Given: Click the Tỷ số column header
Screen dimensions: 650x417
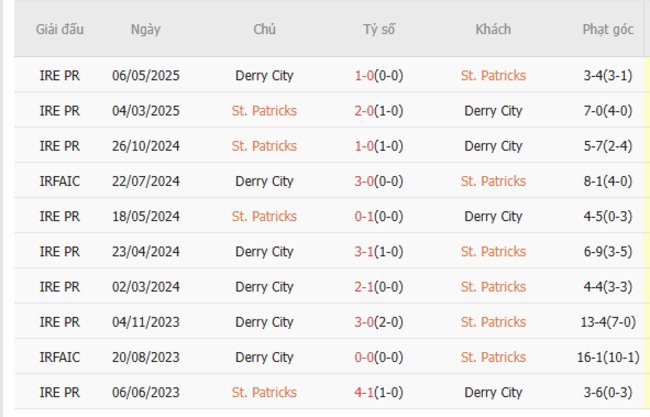Looking at the screenshot, I should coord(379,29).
